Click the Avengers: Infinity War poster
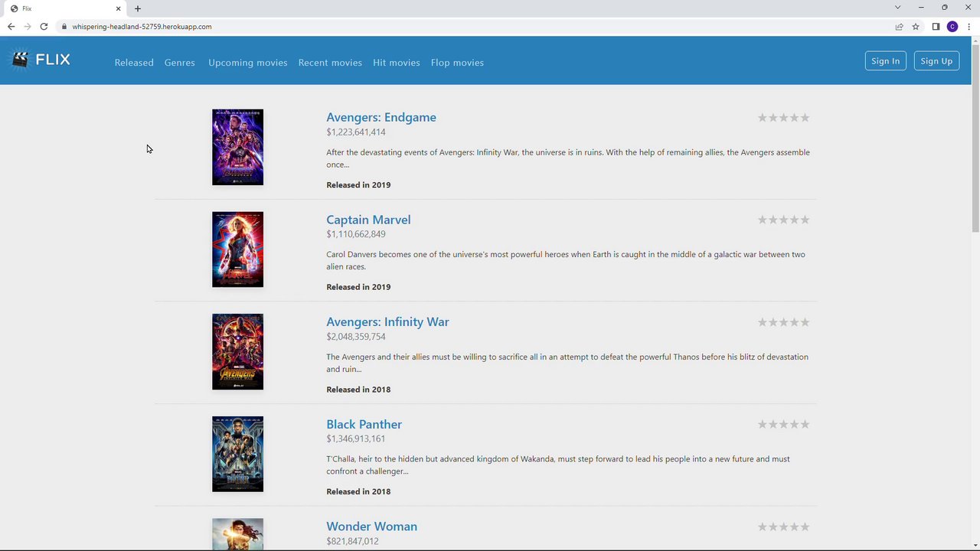The image size is (980, 551). click(237, 352)
